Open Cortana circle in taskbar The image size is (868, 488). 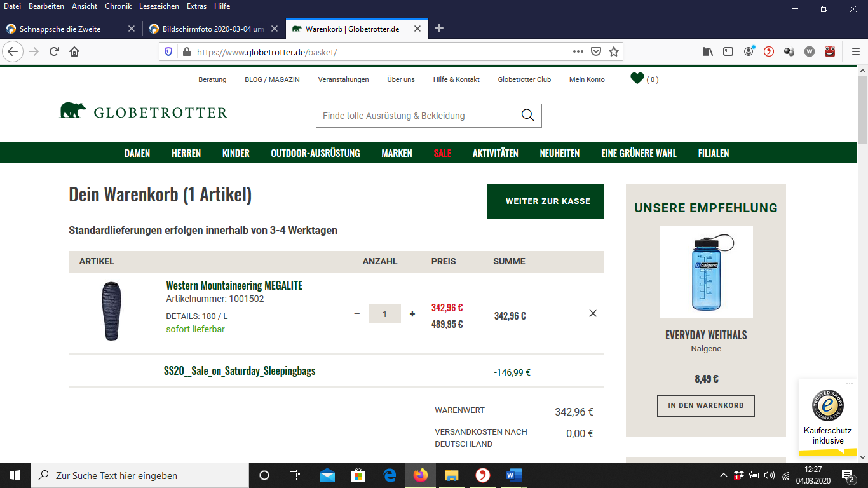pyautogui.click(x=264, y=475)
